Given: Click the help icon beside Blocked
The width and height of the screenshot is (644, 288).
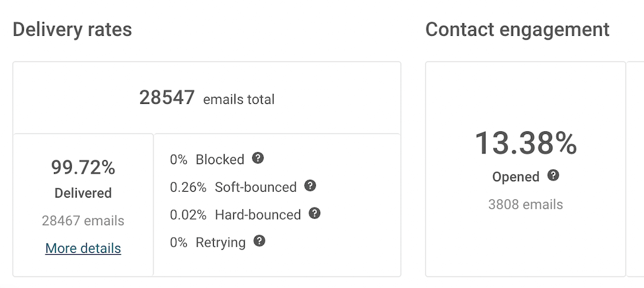Looking at the screenshot, I should (258, 158).
